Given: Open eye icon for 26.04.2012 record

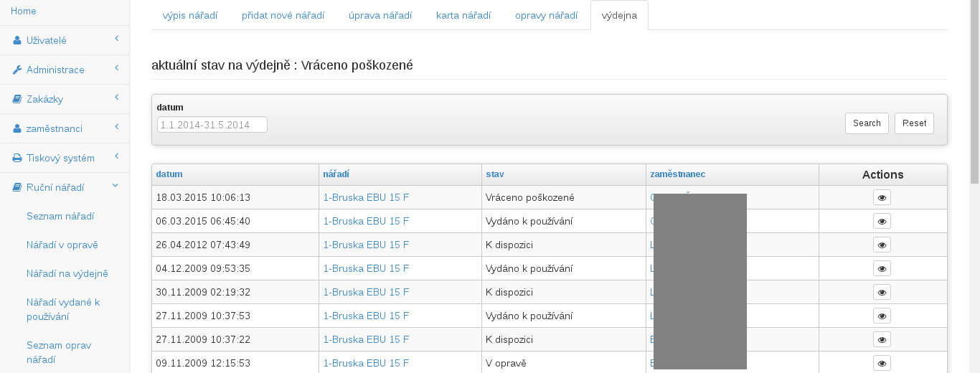Looking at the screenshot, I should (x=882, y=245).
